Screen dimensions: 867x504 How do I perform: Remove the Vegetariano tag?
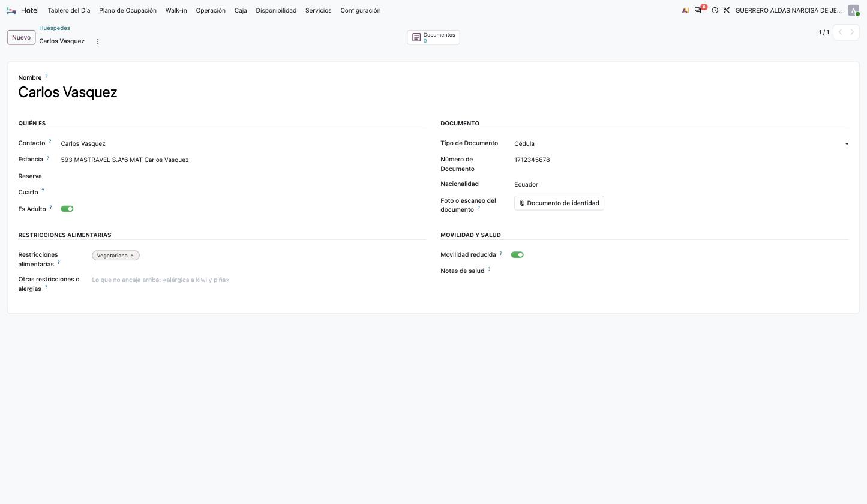coord(132,256)
